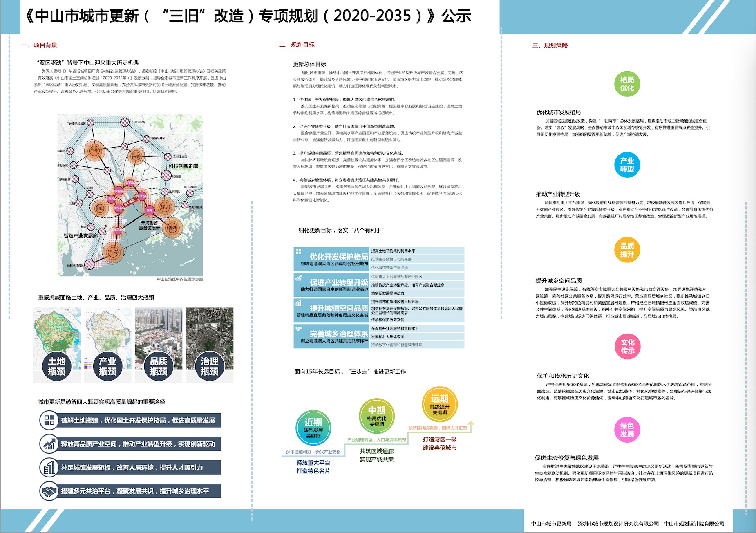Screen dimensions: 756x533
Task: Click the table cell 为创新发展提供动力
Action: tap(417, 293)
